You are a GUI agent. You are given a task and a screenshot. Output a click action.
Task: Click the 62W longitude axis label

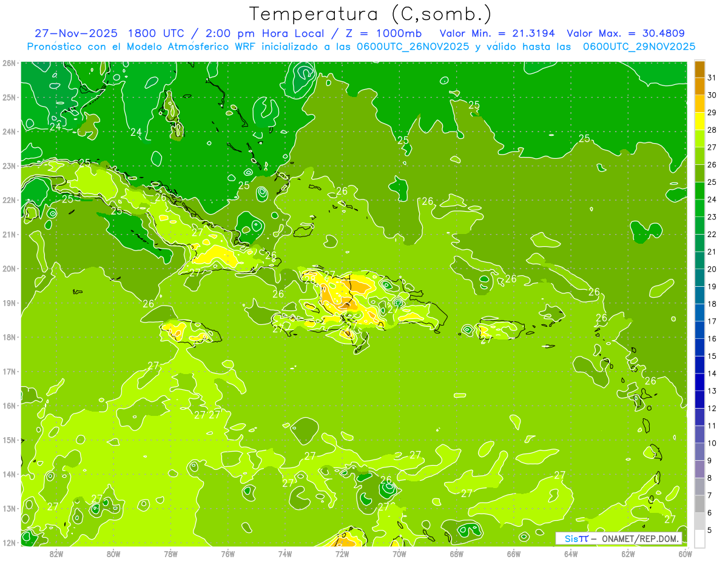coord(629,554)
